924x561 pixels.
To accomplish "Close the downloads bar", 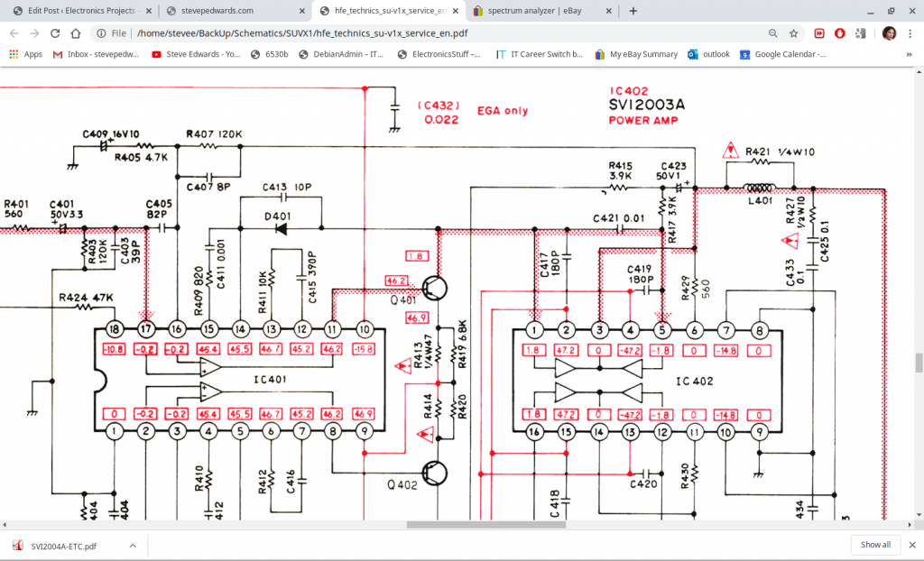I will [910, 545].
